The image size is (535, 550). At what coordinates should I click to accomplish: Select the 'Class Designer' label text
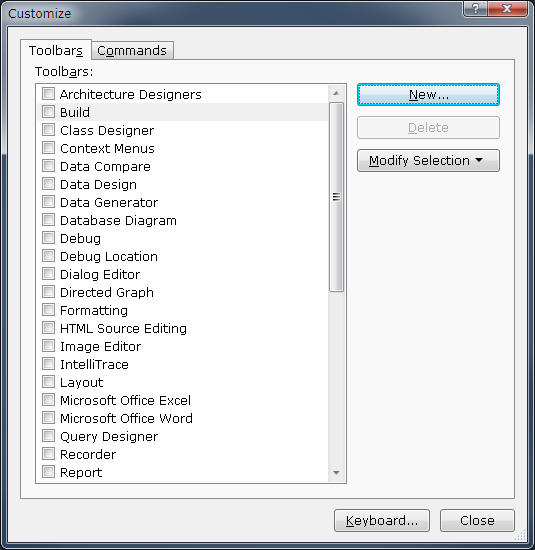pyautogui.click(x=107, y=131)
